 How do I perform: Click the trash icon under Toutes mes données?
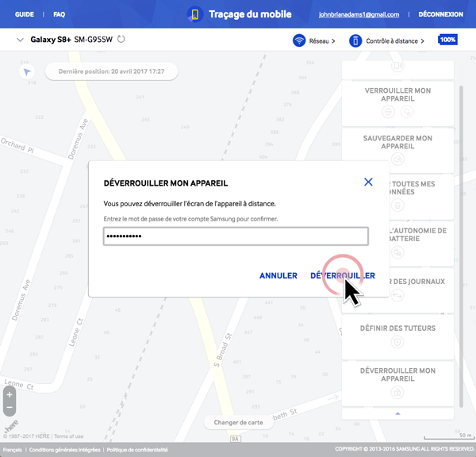[397, 205]
